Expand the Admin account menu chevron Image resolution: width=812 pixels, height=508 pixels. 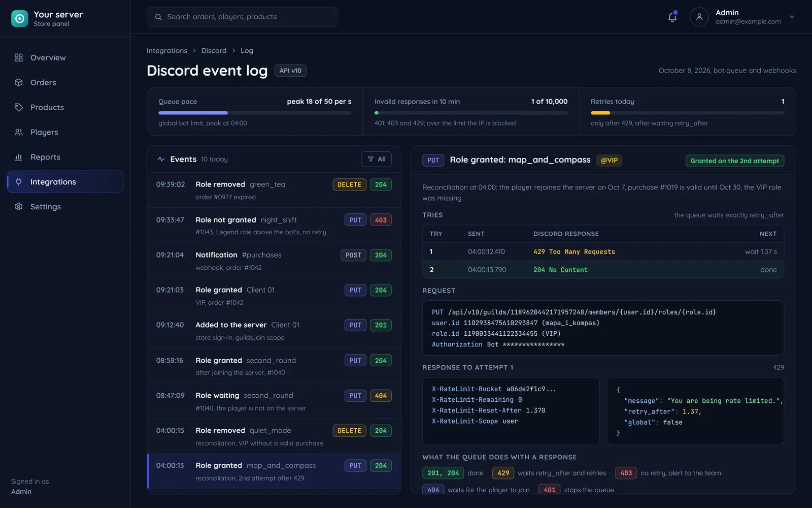[792, 17]
